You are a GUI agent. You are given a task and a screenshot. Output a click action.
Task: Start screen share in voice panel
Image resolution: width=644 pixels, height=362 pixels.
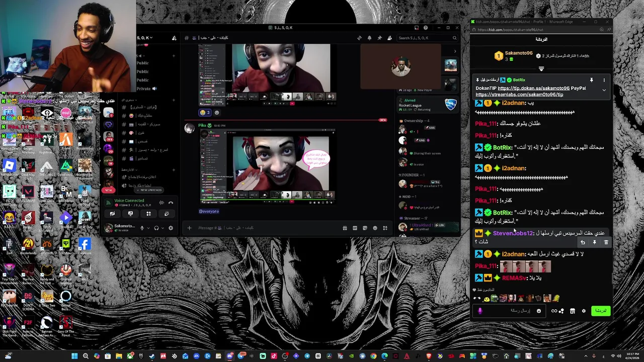pos(130,214)
